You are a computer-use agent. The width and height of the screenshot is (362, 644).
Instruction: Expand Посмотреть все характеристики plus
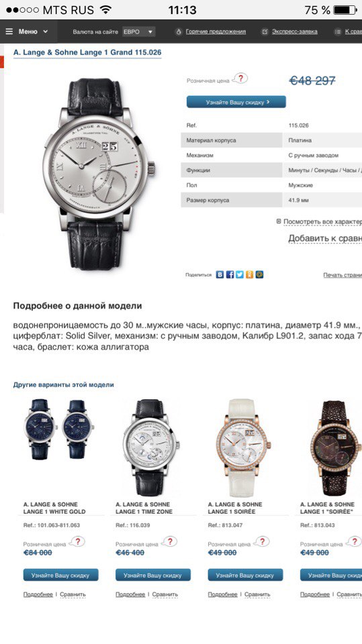[x=279, y=221]
